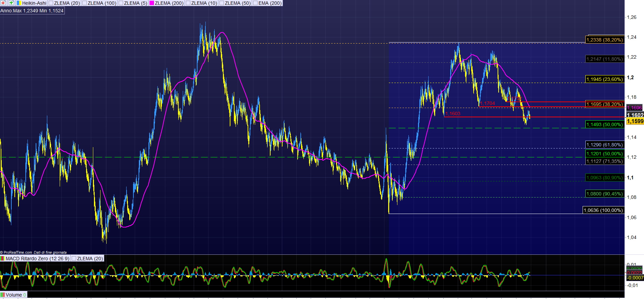Click the Volume indicator color icon
This screenshot has height=299, width=644.
pyautogui.click(x=3, y=295)
